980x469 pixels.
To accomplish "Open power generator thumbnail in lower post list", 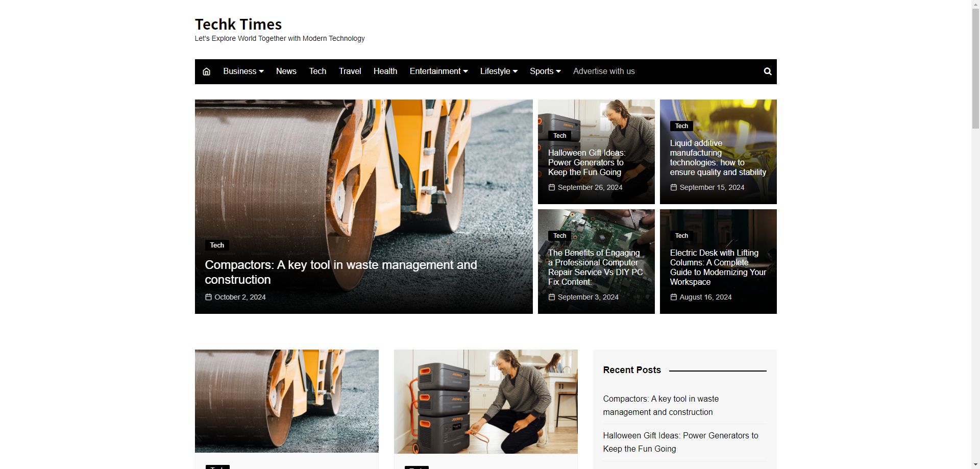I will coord(486,402).
